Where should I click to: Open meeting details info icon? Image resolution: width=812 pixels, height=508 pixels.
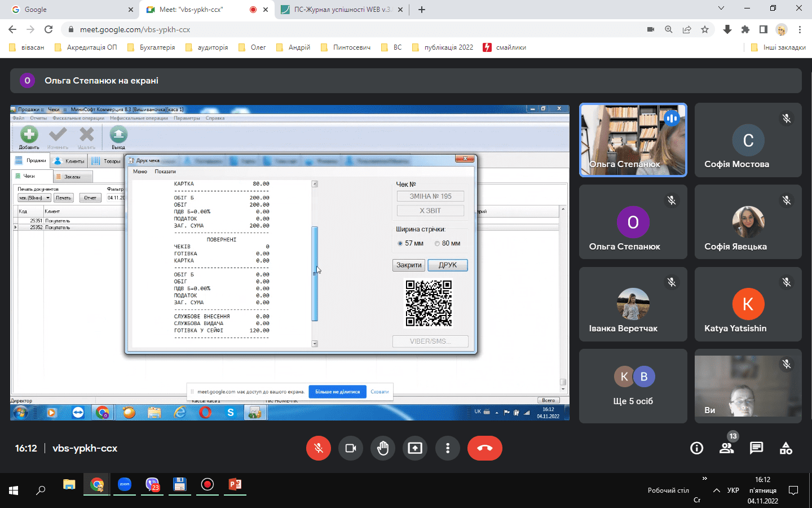click(x=696, y=448)
